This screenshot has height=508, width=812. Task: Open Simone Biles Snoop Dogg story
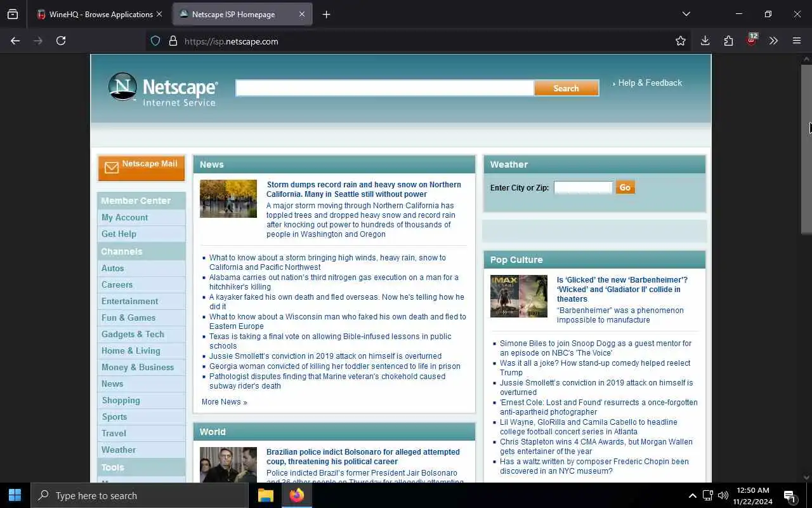point(596,348)
